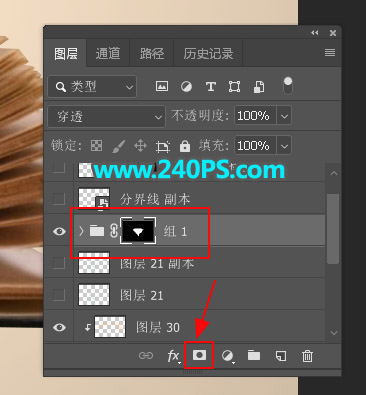The height and width of the screenshot is (395, 366).
Task: Open layer style fx menu
Action: (173, 356)
